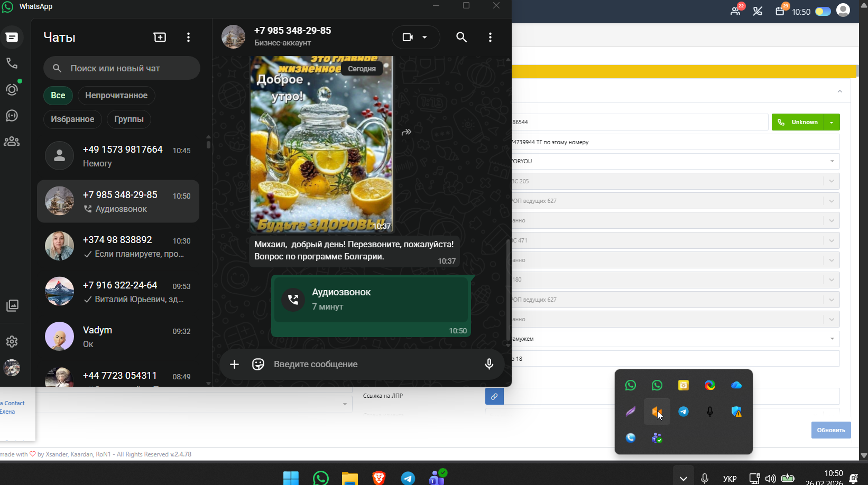Open the volume control in the taskbar

771,479
